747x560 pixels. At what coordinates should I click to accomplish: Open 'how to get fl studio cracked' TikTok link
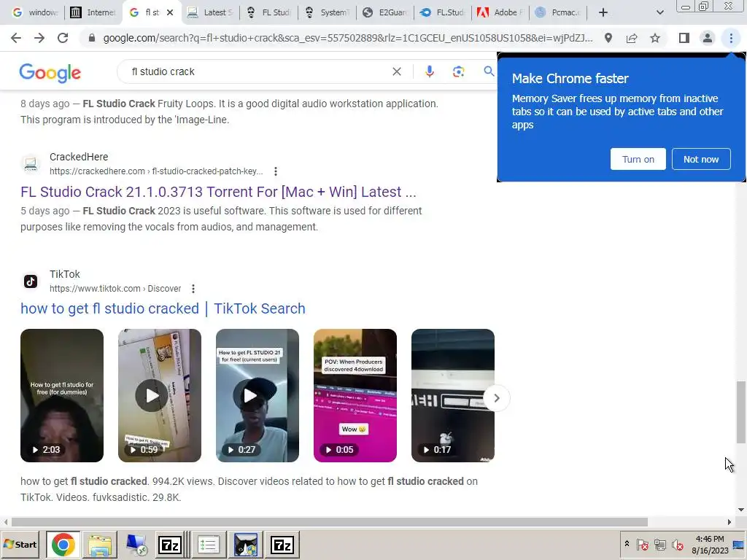[163, 308]
